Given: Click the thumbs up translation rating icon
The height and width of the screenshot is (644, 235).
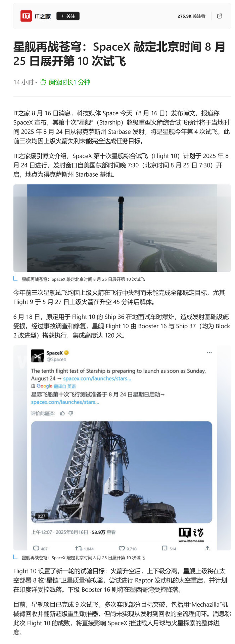Looking at the screenshot, I should 62,413.
